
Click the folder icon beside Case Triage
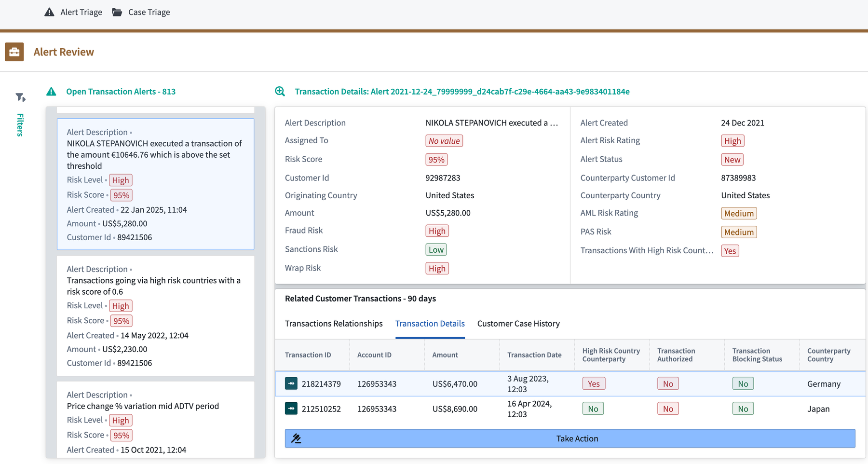point(117,12)
